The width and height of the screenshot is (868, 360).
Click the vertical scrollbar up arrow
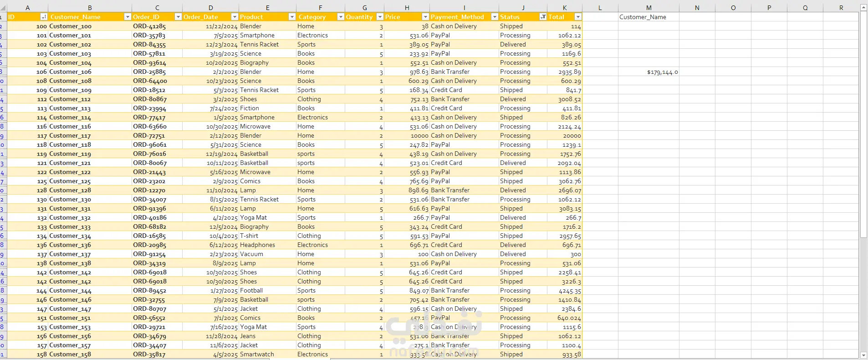click(863, 8)
